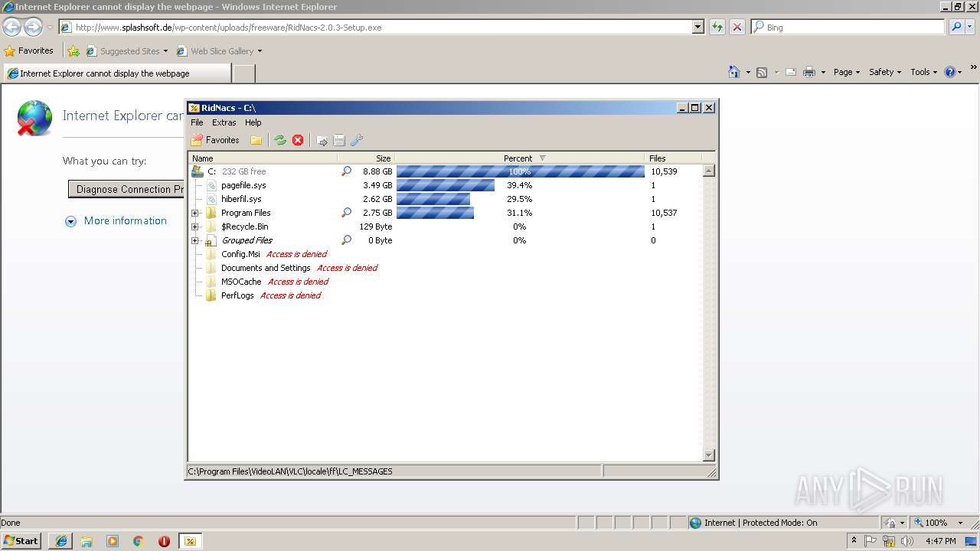Expand the $Recycle.Bin folder node
Viewport: 980px width, 551px height.
pos(195,227)
